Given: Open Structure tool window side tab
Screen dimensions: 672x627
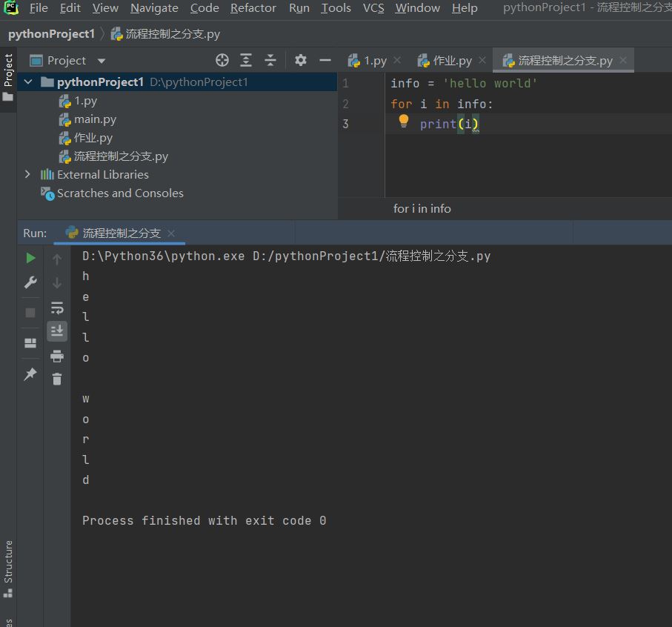Looking at the screenshot, I should (8, 568).
